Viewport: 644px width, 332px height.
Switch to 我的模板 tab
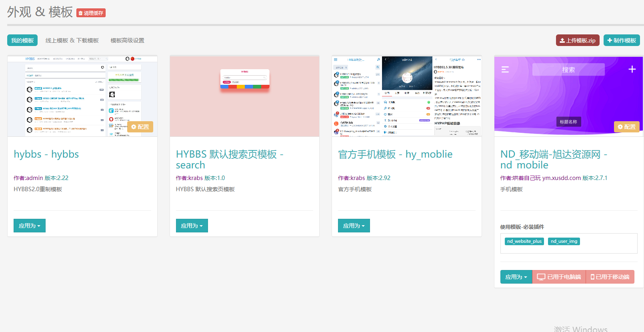point(22,40)
